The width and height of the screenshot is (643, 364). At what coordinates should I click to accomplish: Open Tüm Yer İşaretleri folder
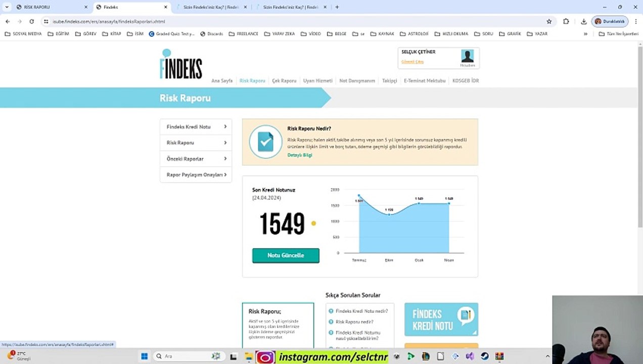[619, 34]
